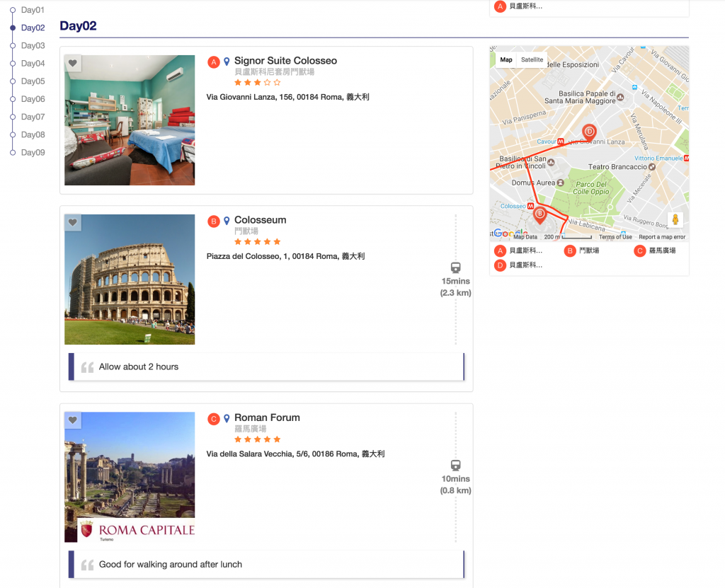Click the red D marker on map
The width and height of the screenshot is (725, 588).
(588, 132)
